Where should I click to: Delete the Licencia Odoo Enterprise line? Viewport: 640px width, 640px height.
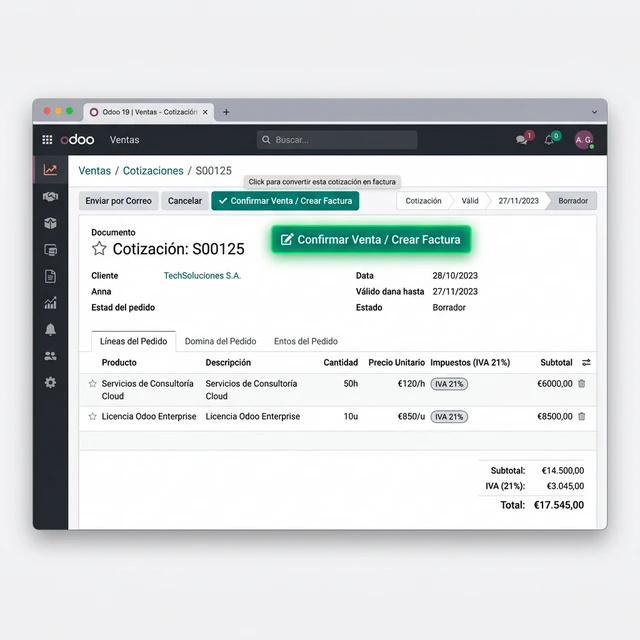[x=582, y=416]
